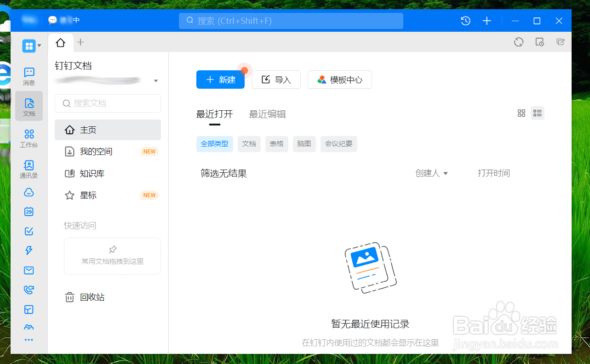Click the cloud smiley sidebar icon
The width and height of the screenshot is (590, 364).
(x=29, y=192)
